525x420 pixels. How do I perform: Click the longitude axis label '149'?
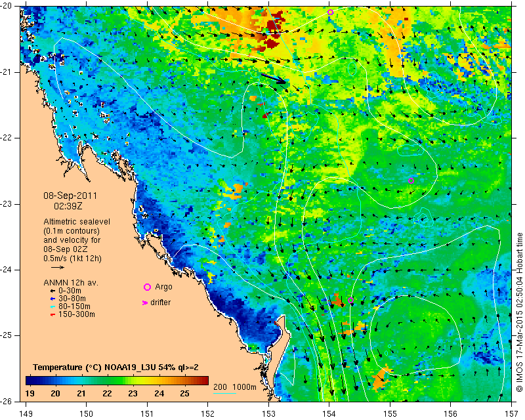(x=26, y=414)
